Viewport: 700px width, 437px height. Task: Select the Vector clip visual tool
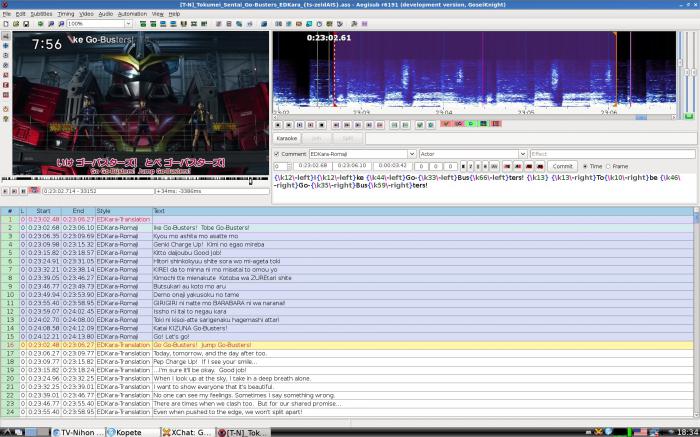(6, 95)
